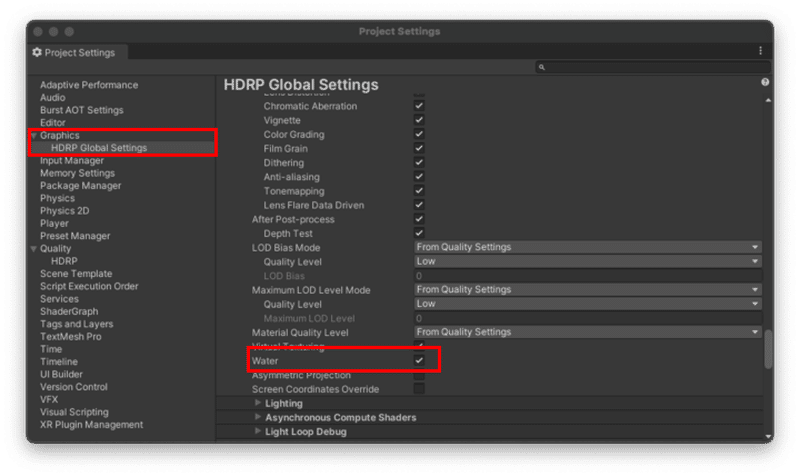
Task: Open the Material Quality Level dropdown
Action: click(x=588, y=332)
